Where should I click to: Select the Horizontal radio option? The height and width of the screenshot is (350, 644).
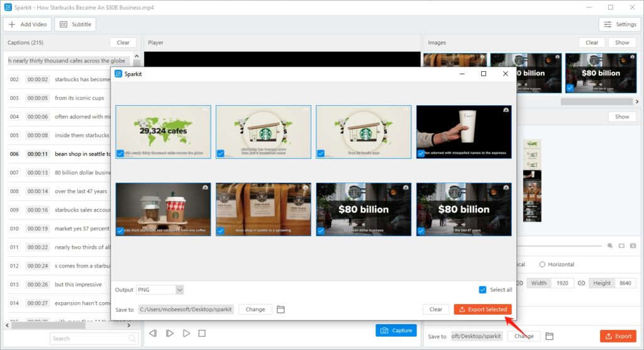click(542, 264)
